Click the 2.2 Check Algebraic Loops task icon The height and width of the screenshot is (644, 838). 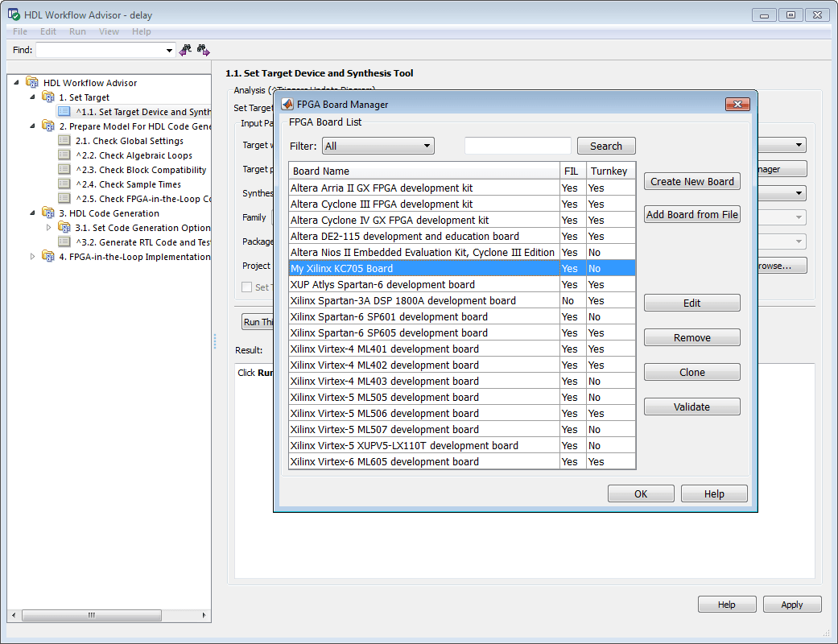tap(64, 155)
